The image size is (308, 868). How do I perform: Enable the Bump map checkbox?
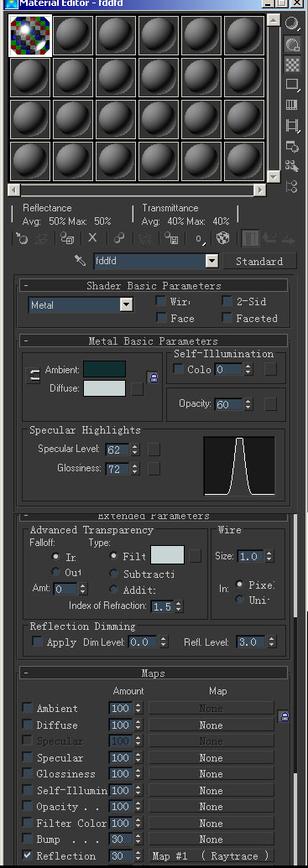tap(27, 839)
